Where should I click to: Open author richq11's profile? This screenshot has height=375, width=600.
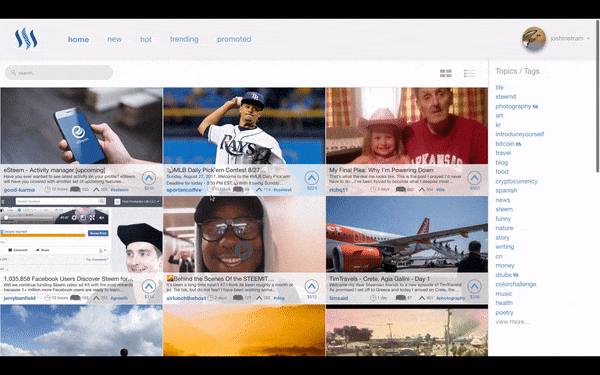coord(338,190)
